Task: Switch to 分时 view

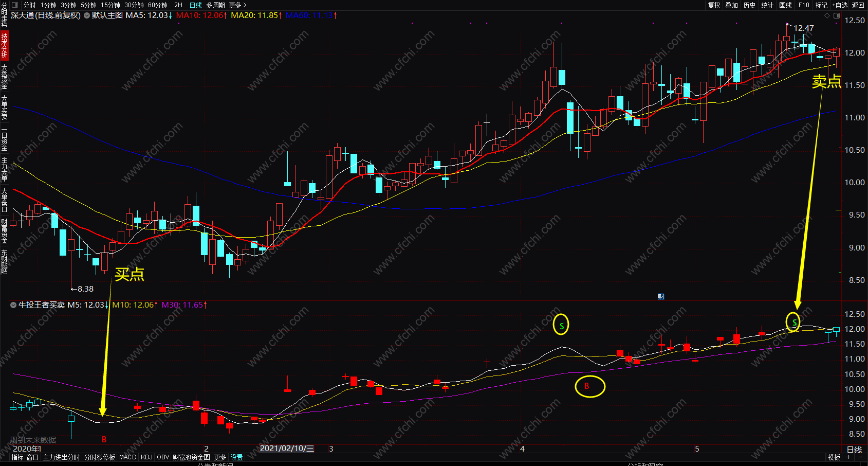Action: coord(30,5)
